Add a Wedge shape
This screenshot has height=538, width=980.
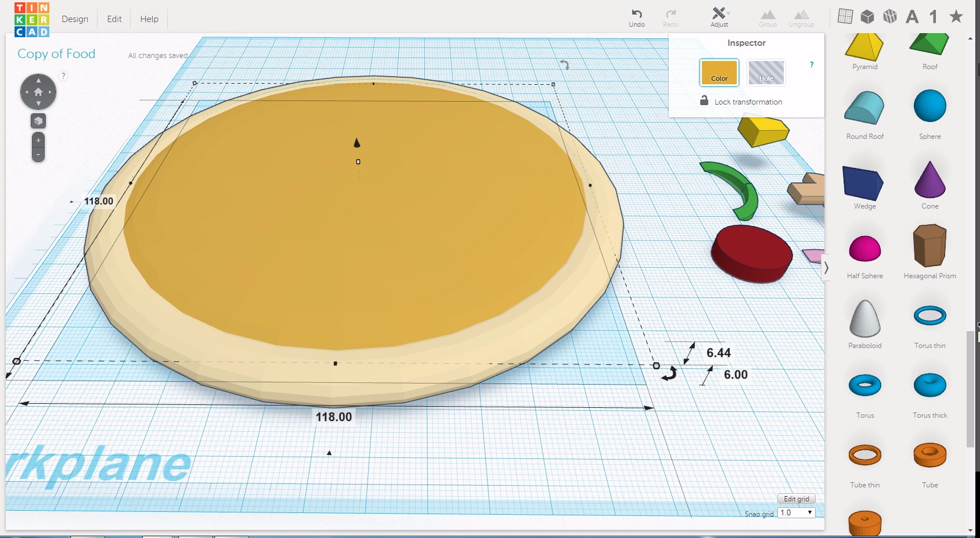(x=865, y=187)
